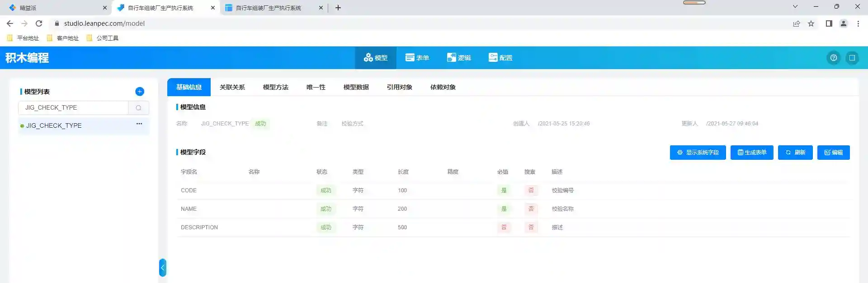Viewport: 868px width, 283px height.
Task: Select the 模型数据 tab
Action: (356, 87)
